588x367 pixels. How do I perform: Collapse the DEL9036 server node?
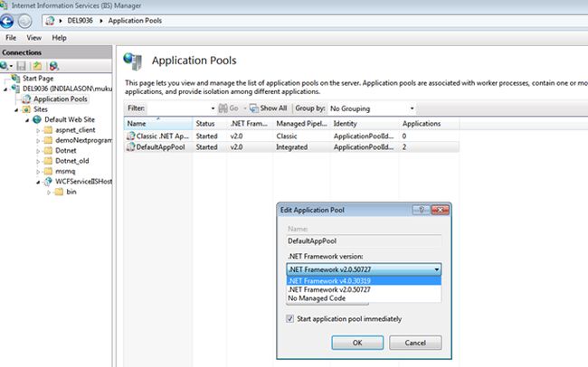[x=5, y=89]
